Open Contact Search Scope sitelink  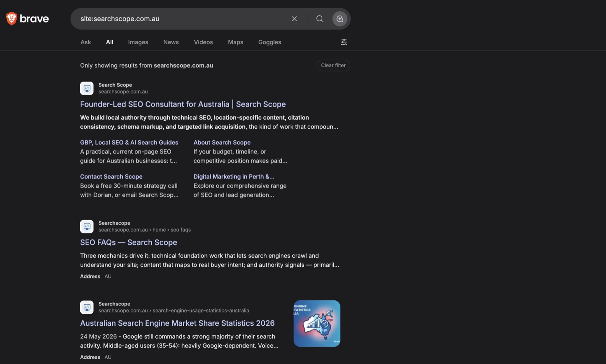111,176
